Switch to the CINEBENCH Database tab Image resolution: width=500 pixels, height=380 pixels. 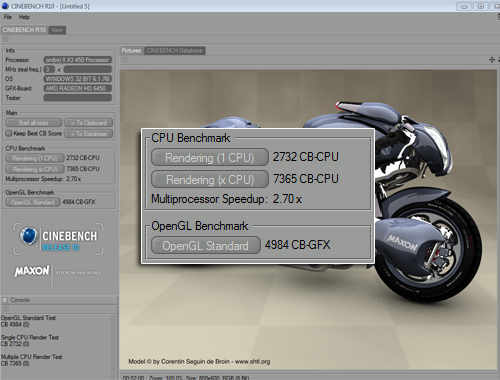click(x=174, y=51)
